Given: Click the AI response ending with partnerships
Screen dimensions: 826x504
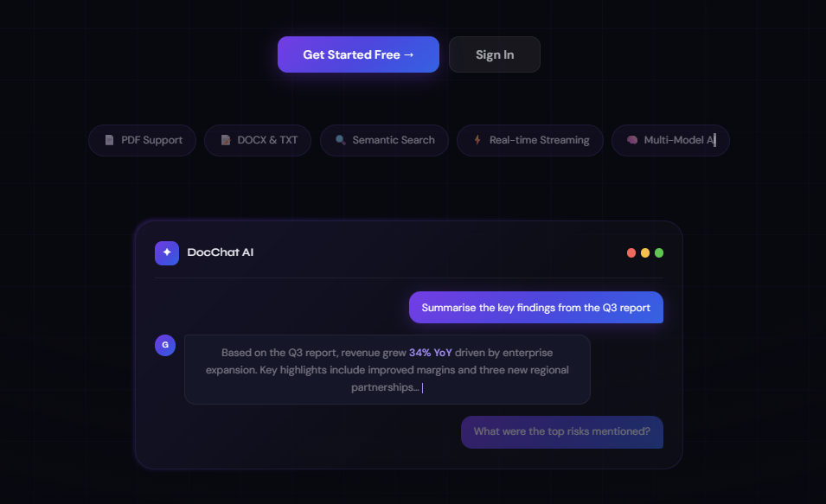Looking at the screenshot, I should point(387,370).
